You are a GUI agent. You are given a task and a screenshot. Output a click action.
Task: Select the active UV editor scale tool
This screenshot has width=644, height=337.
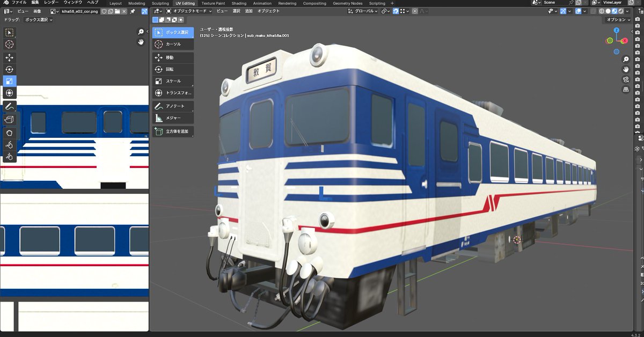(9, 81)
